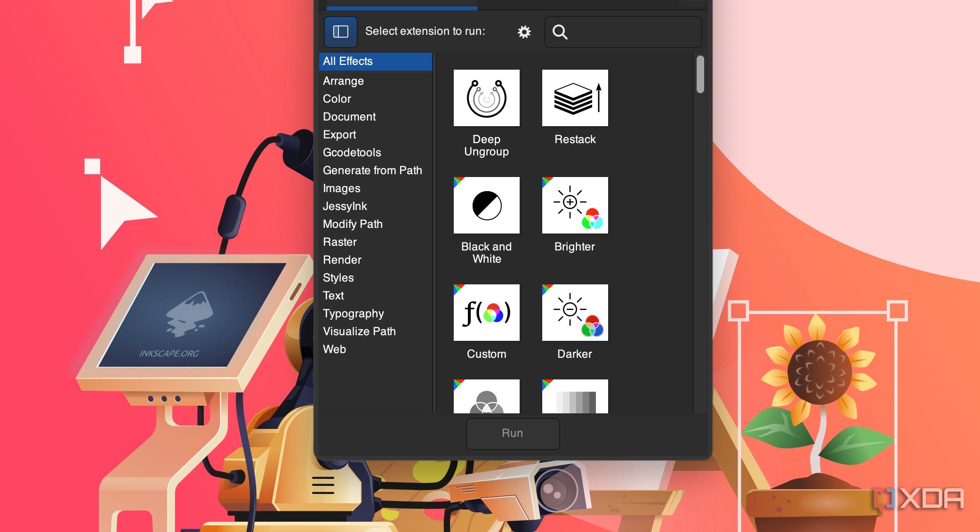Switch to the Color category
980x532 pixels.
pos(336,98)
